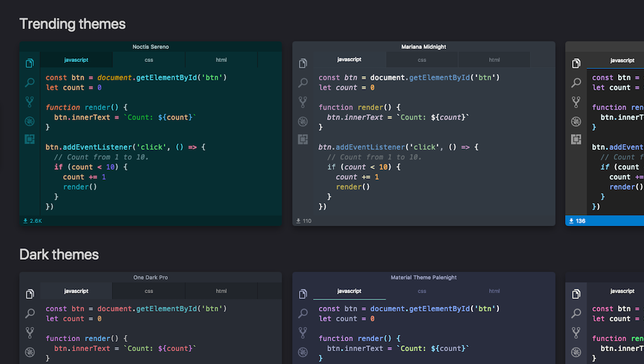This screenshot has width=644, height=364.
Task: Open the Noctis Sereno theme title
Action: [151, 47]
